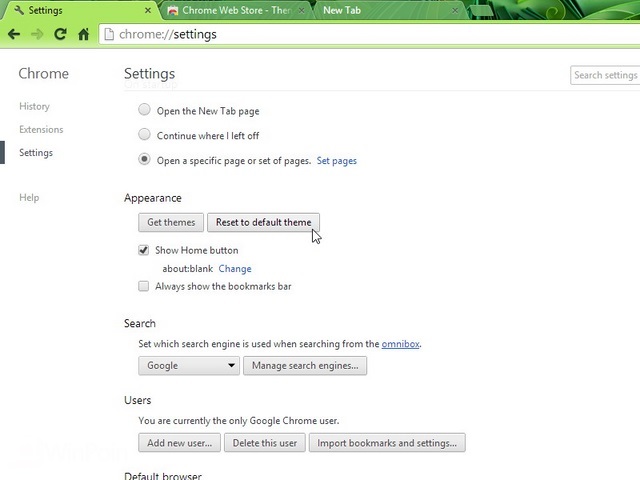Image resolution: width=640 pixels, height=480 pixels.
Task: Click the Appearance section heading
Action: pos(153,198)
